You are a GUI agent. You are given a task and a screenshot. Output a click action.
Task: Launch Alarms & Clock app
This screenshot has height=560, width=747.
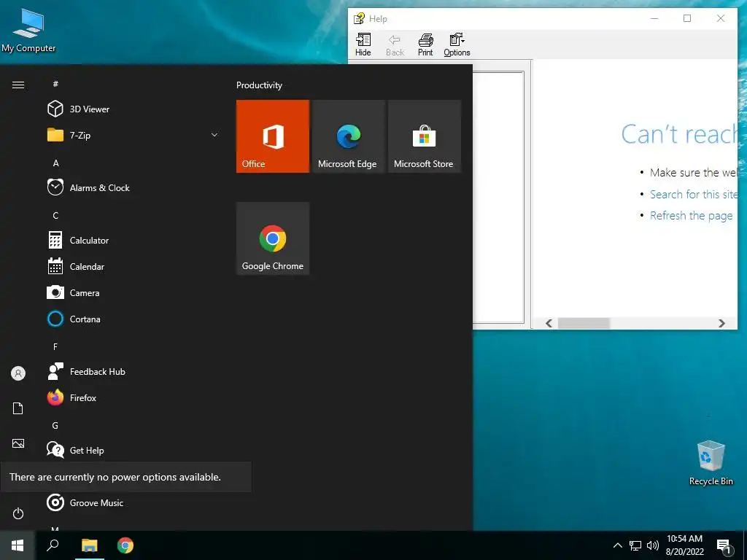click(x=133, y=187)
